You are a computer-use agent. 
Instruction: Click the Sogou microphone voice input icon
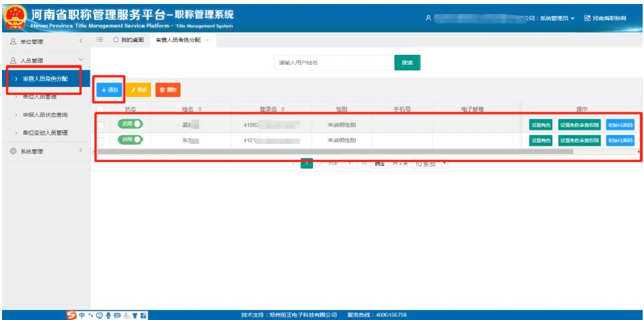108,315
